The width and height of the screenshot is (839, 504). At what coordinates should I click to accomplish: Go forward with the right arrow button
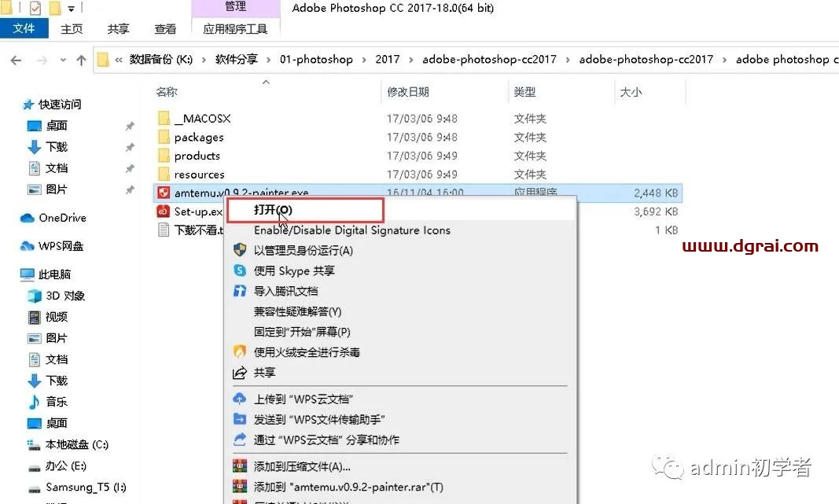coord(42,60)
